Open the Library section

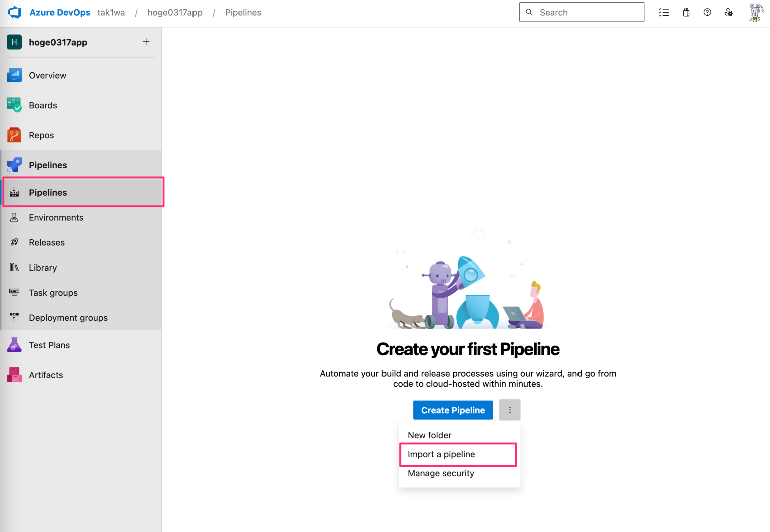pos(43,268)
